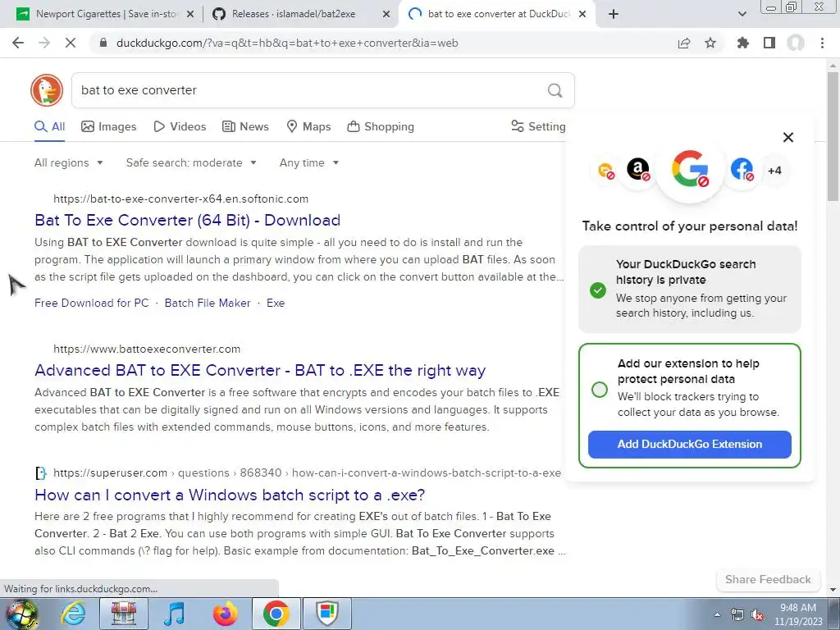
Task: Click the shield taskbar icon
Action: (x=327, y=614)
